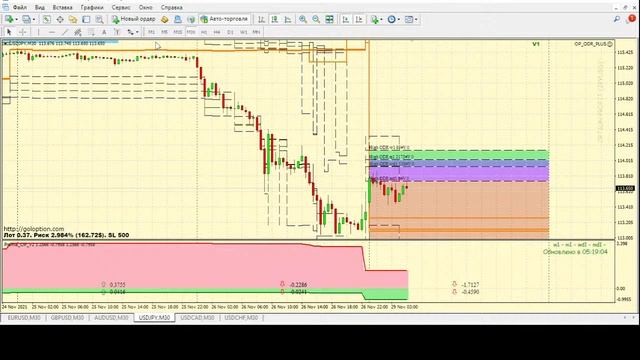This screenshot has width=640, height=360.
Task: Set timeframe to W1
Action: pyautogui.click(x=243, y=32)
